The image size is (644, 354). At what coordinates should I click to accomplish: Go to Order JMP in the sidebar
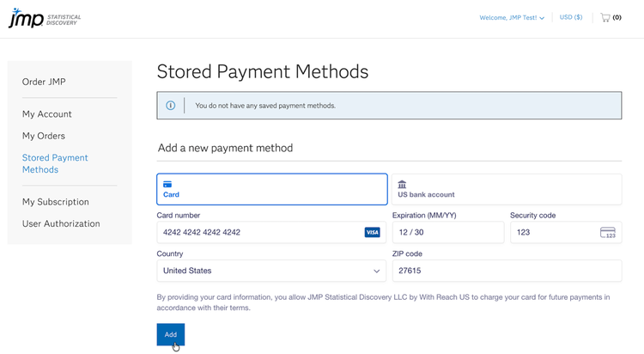pos(44,82)
